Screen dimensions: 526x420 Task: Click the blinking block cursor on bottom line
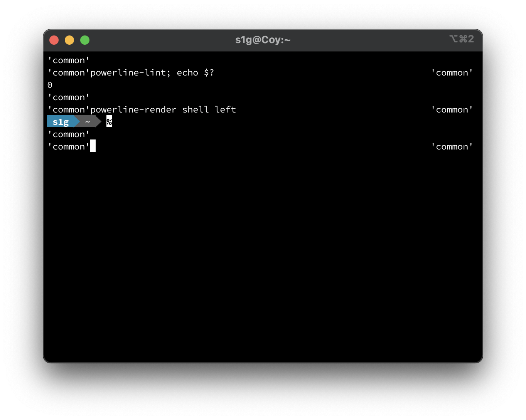coord(93,146)
